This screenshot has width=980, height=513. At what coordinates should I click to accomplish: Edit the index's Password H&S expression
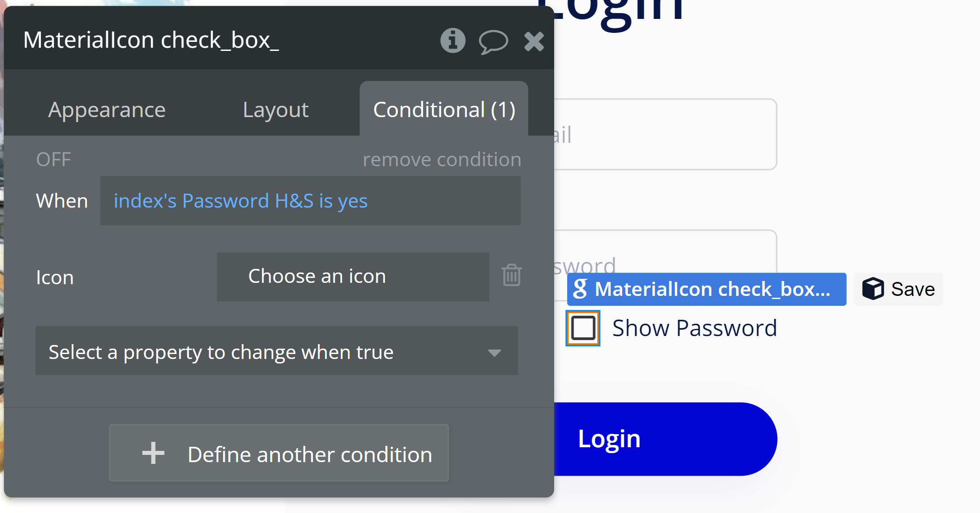pos(311,201)
